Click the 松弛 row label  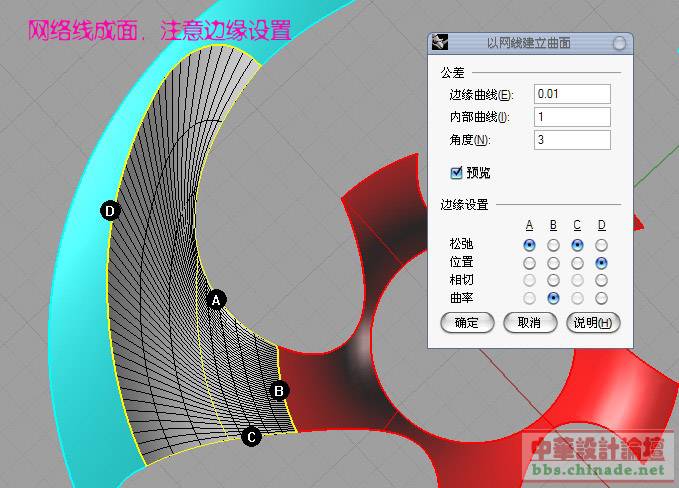point(461,244)
